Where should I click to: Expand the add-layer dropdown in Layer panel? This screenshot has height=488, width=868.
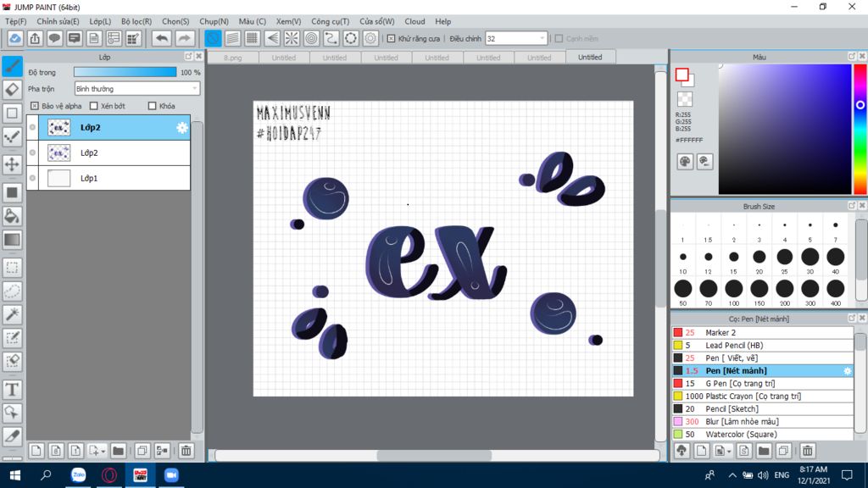tap(103, 452)
